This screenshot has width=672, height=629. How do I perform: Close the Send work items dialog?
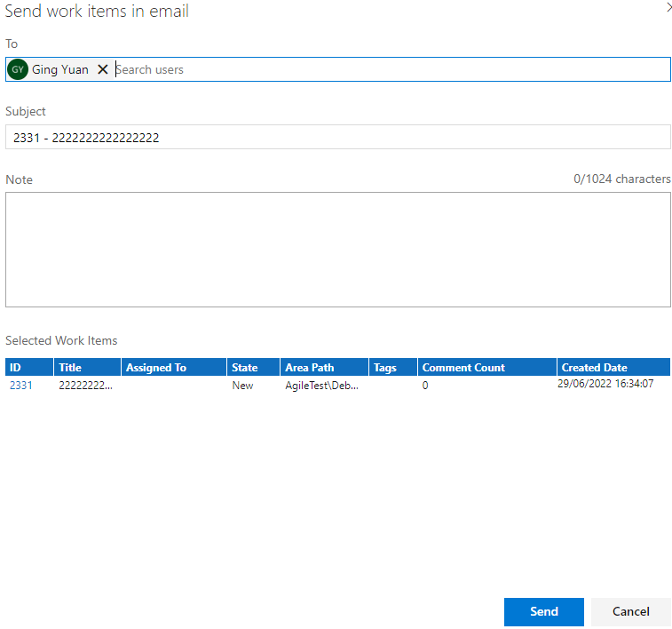(x=668, y=8)
